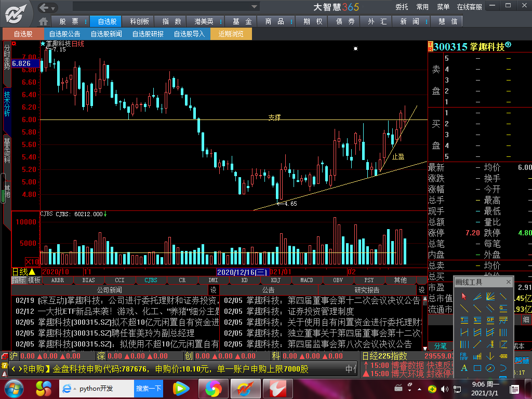
Task: Select the four vertical cycle lines tool
Action: point(503,332)
